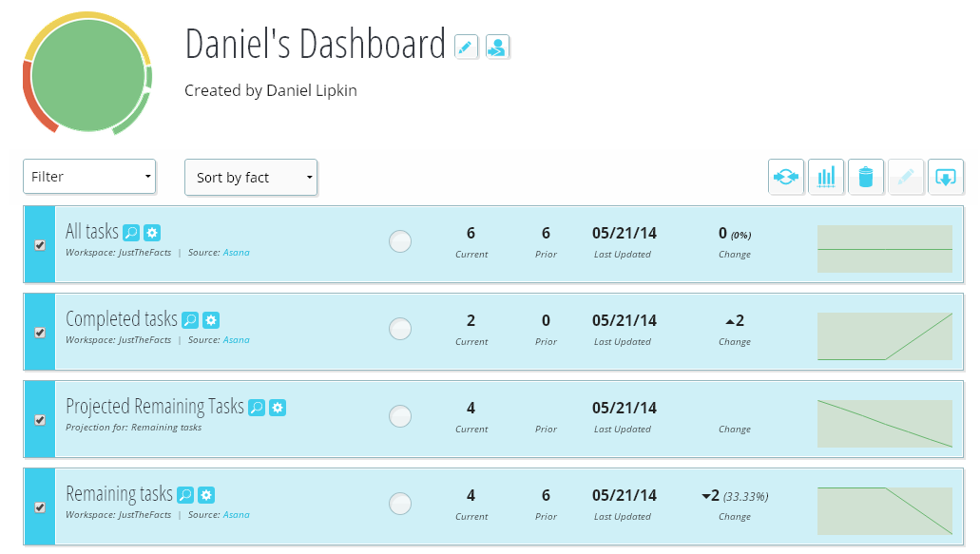The width and height of the screenshot is (980, 554).
Task: Open settings gear for Completed tasks
Action: [211, 320]
